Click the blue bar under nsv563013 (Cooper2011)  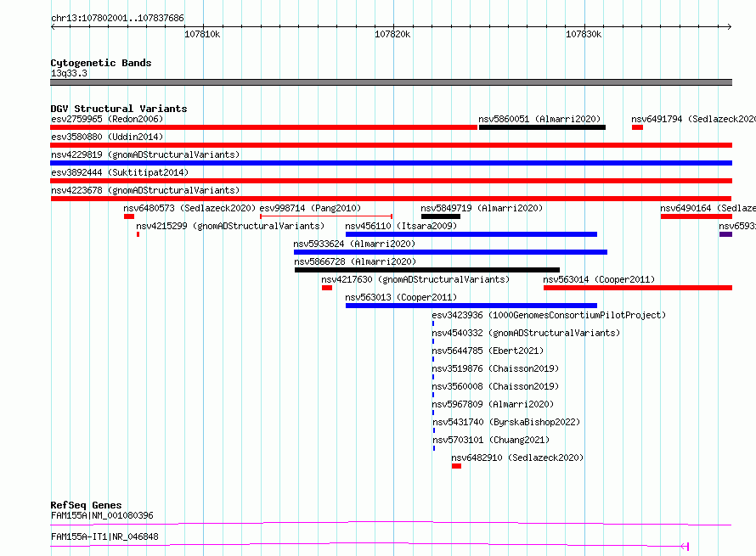pos(471,306)
